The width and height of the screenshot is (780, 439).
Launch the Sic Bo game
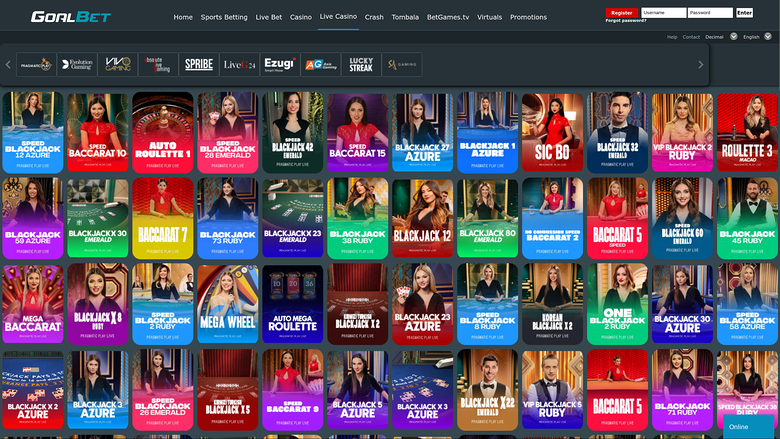tap(553, 132)
